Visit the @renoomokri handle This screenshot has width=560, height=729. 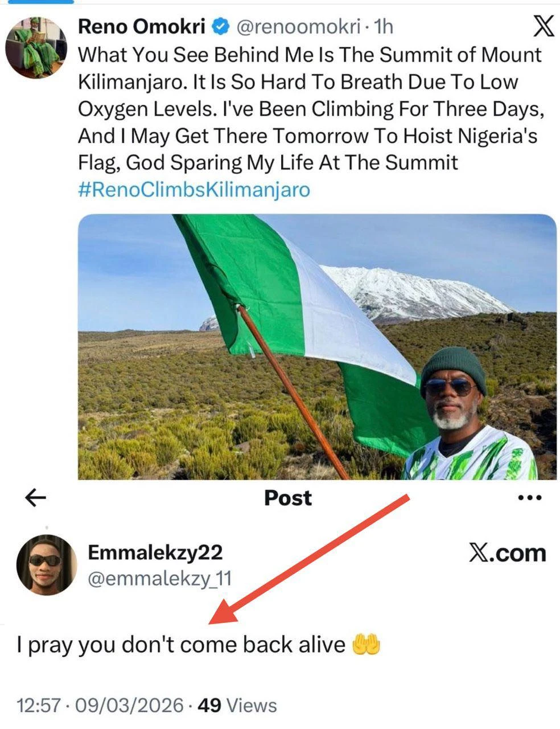click(x=298, y=26)
